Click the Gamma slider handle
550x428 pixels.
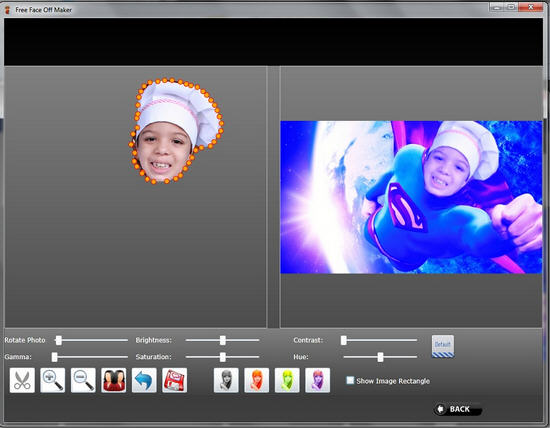point(54,357)
